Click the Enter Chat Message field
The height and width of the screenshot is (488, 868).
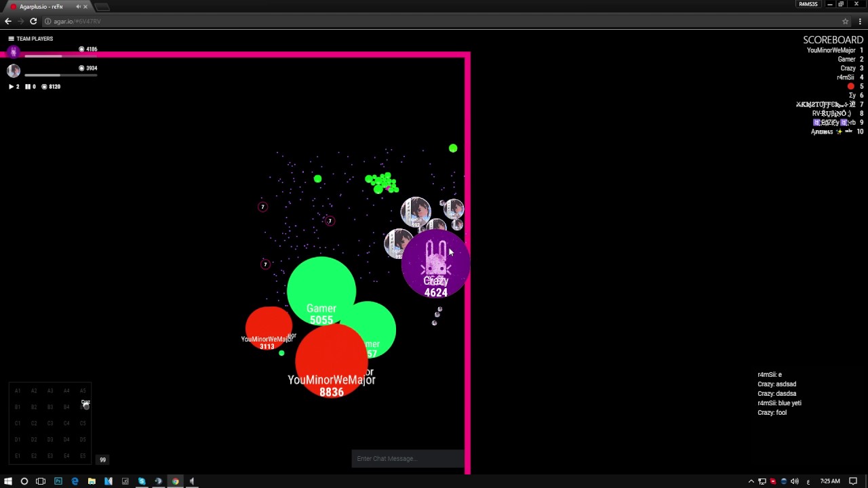pyautogui.click(x=408, y=459)
